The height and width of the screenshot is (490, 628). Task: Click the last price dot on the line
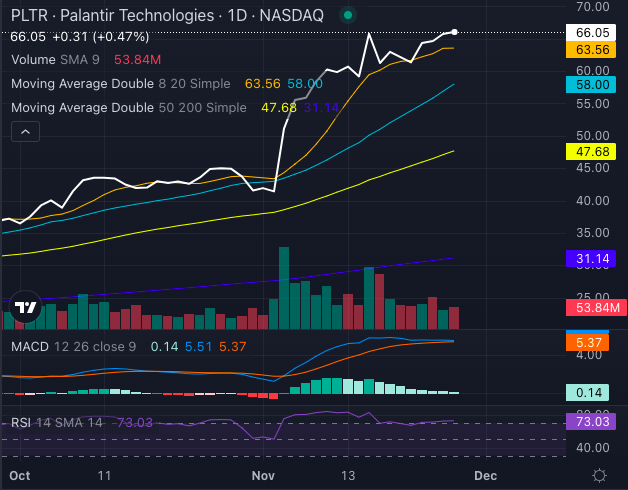pos(455,33)
